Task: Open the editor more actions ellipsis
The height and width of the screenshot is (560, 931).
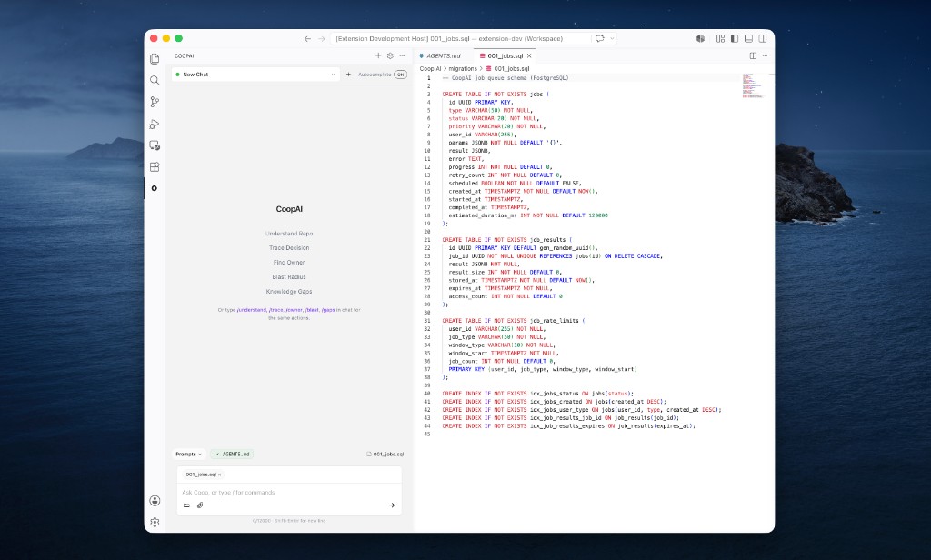Action: [765, 55]
